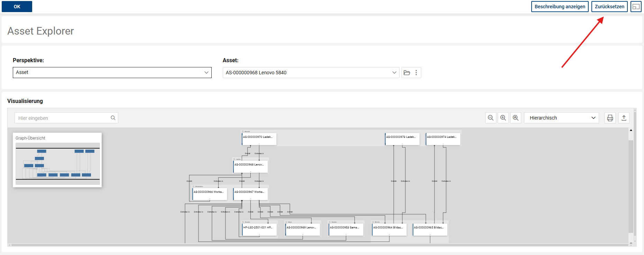The height and width of the screenshot is (255, 644).
Task: Reset graph zoom with home magnifier
Action: point(515,118)
